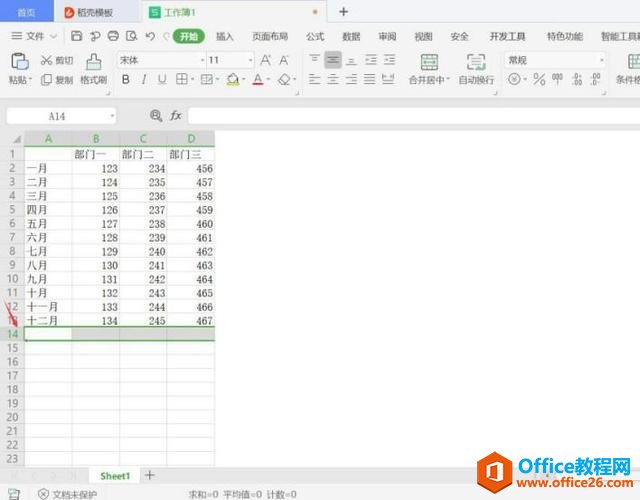Viewport: 640px width, 500px height.
Task: Switch to the 审阅 ribbon tab
Action: (x=387, y=37)
